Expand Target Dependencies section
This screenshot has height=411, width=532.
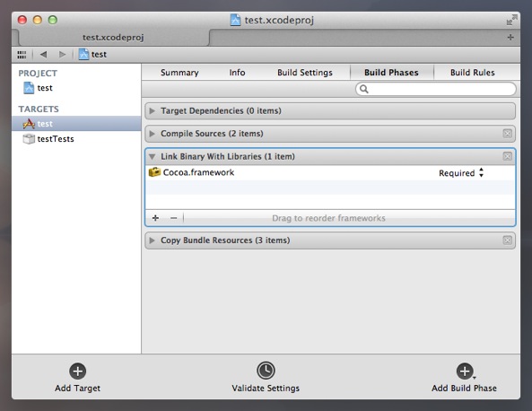152,111
